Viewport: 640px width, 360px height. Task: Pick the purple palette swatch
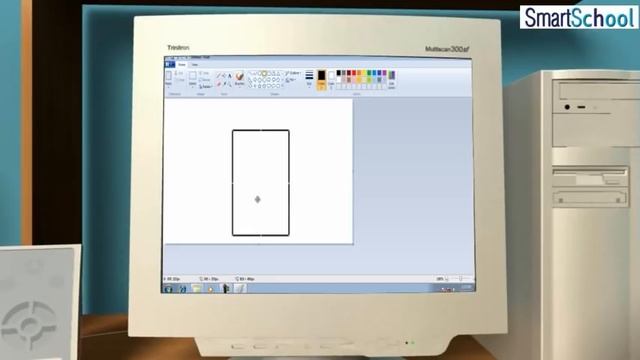[384, 73]
